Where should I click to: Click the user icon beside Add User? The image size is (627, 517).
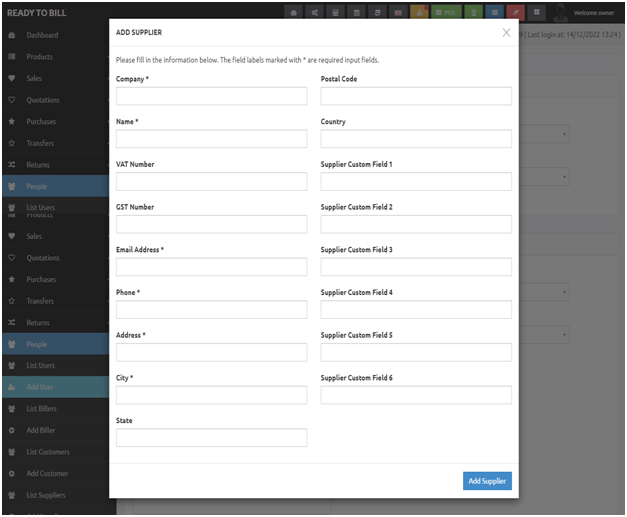click(x=12, y=387)
